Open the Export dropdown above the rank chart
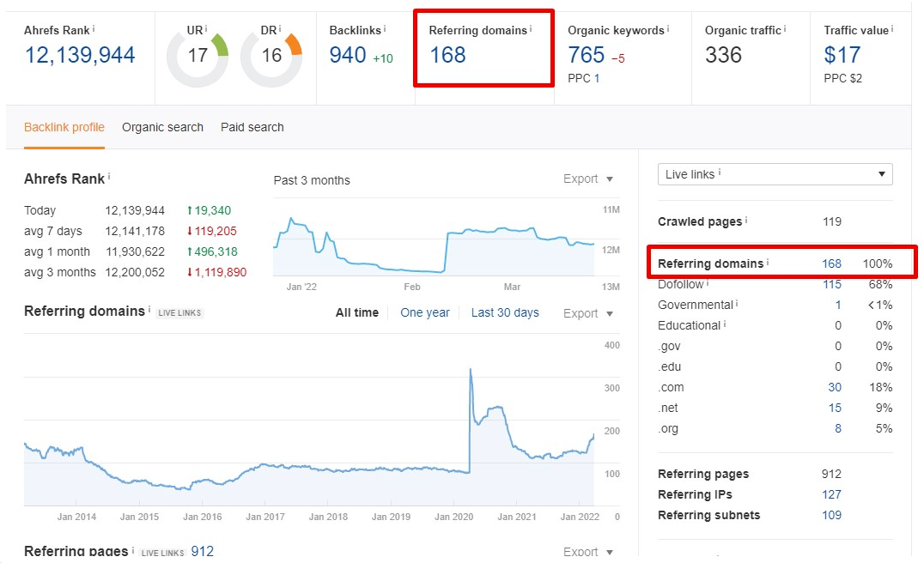 pos(588,179)
